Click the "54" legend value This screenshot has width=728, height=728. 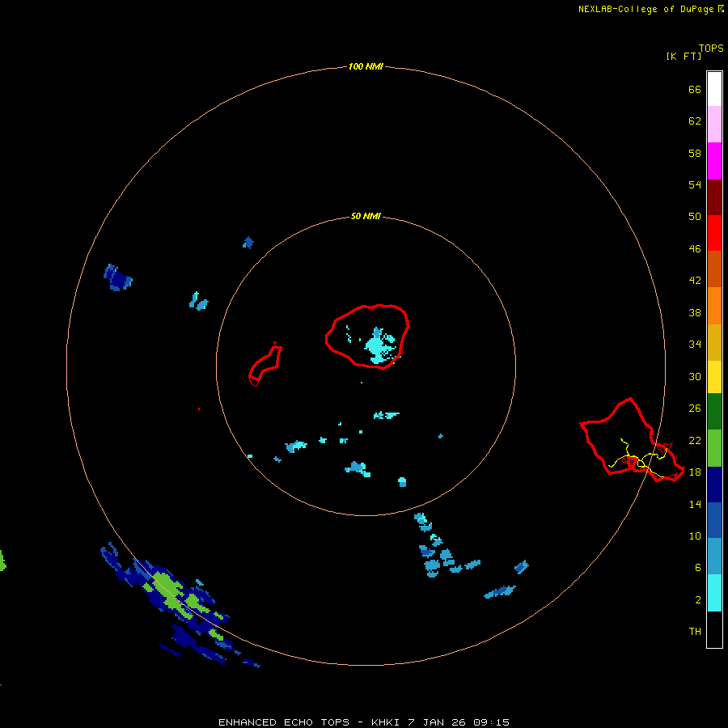[x=695, y=184]
